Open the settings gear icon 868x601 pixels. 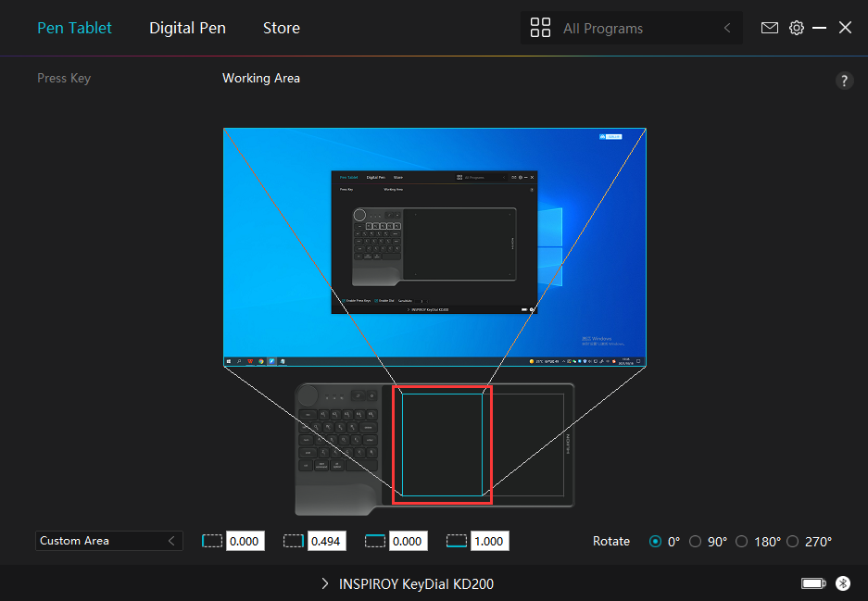pos(796,28)
